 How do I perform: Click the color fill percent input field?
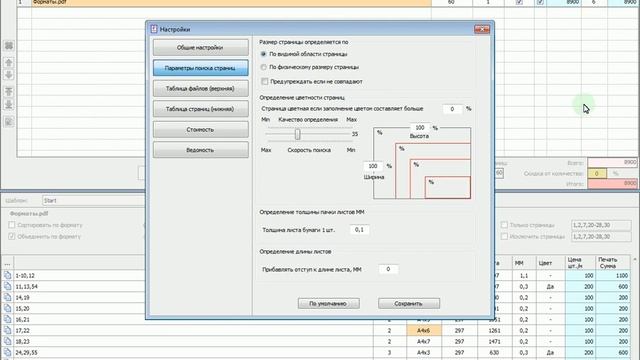[453, 109]
